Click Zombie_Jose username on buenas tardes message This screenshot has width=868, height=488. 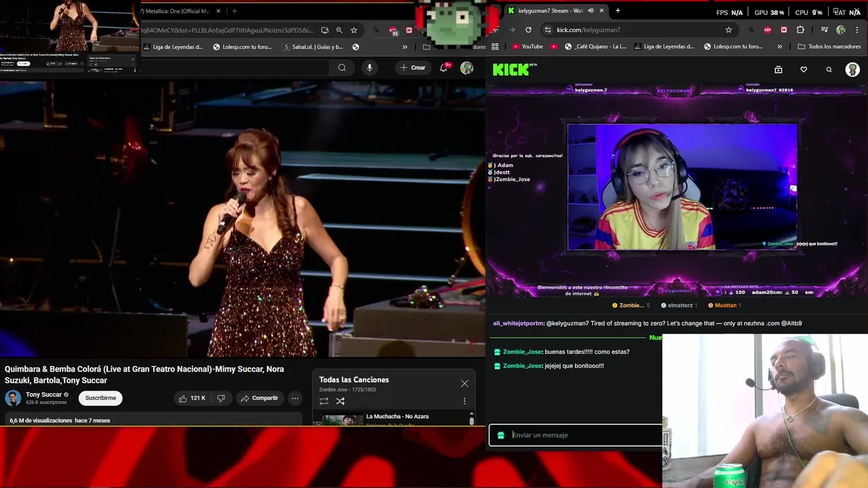click(x=522, y=352)
